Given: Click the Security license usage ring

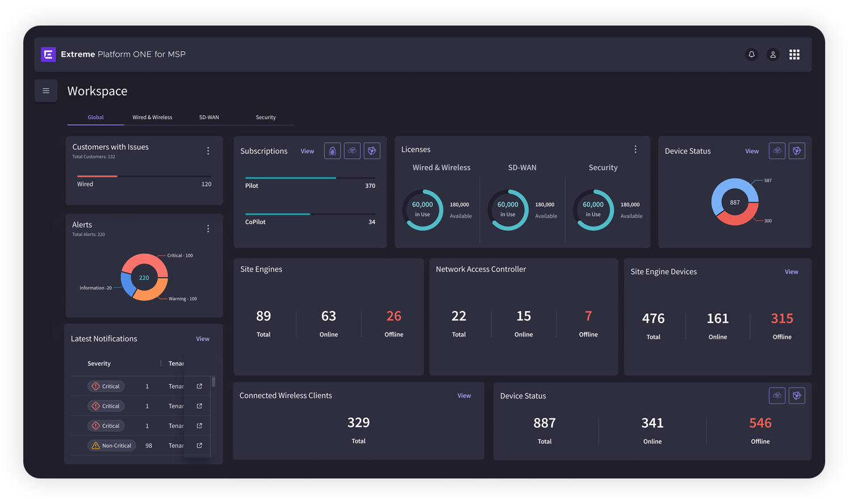Looking at the screenshot, I should (593, 209).
